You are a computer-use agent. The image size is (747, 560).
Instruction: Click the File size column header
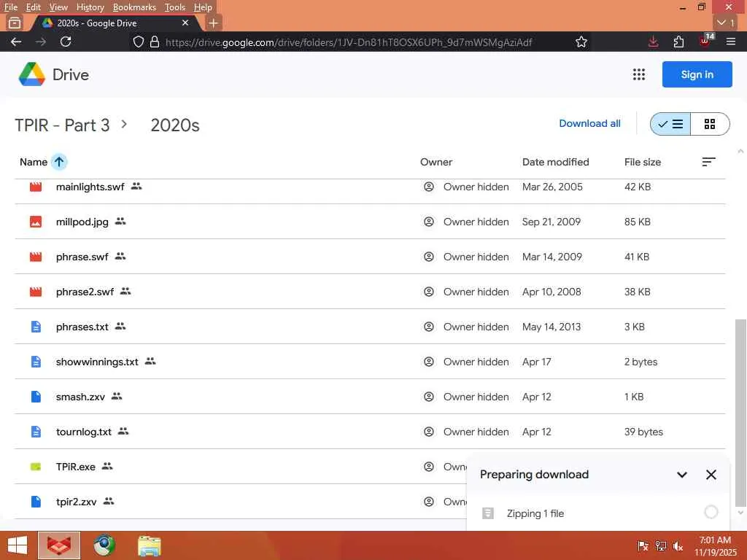pyautogui.click(x=642, y=162)
